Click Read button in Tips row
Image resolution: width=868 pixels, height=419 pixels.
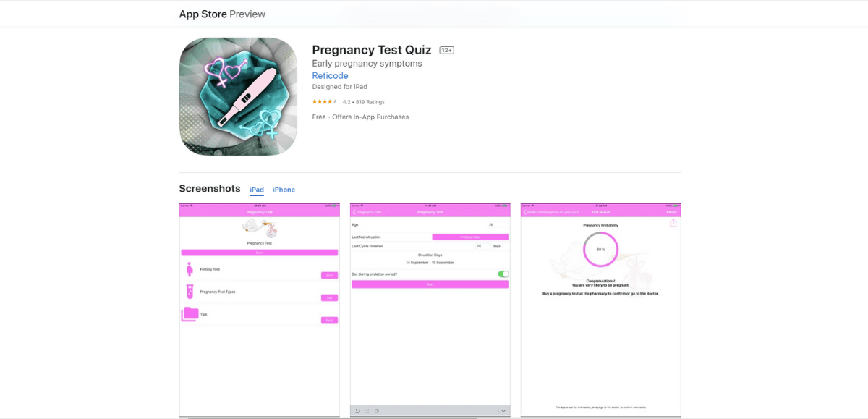(329, 320)
